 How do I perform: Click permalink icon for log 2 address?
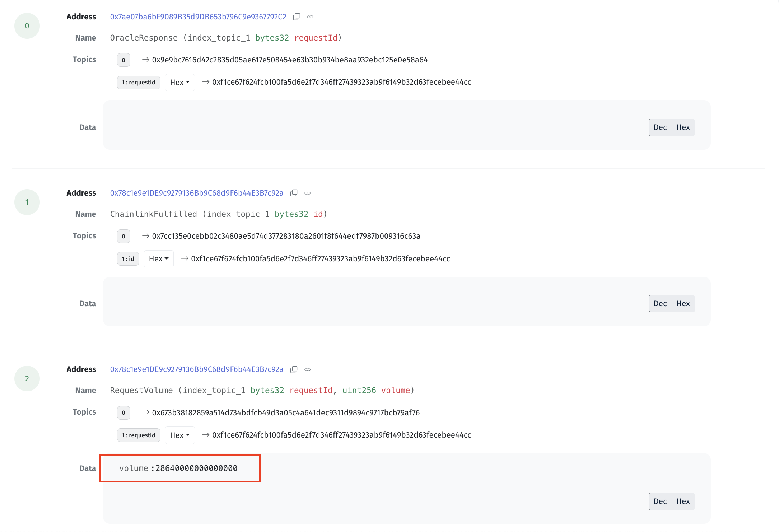[x=307, y=369]
